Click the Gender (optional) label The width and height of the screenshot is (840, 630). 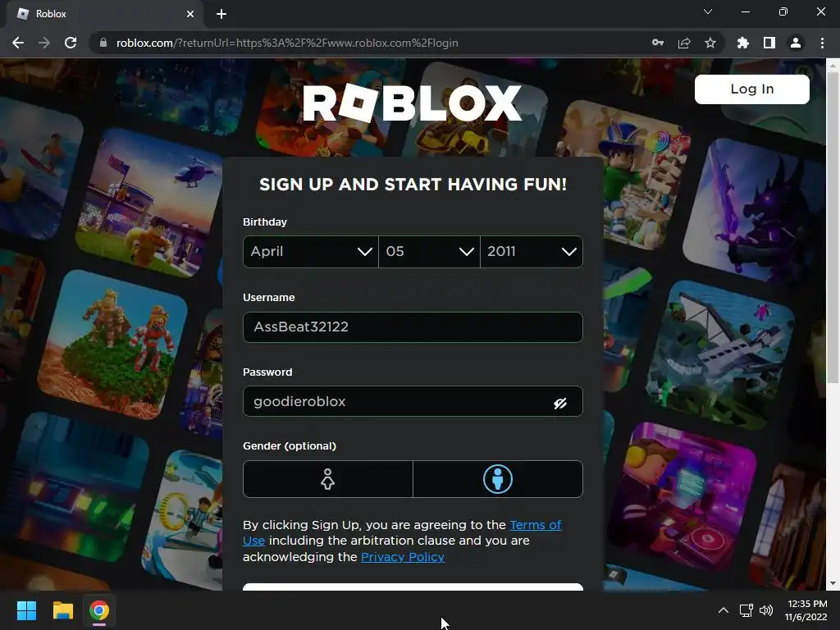coord(290,445)
